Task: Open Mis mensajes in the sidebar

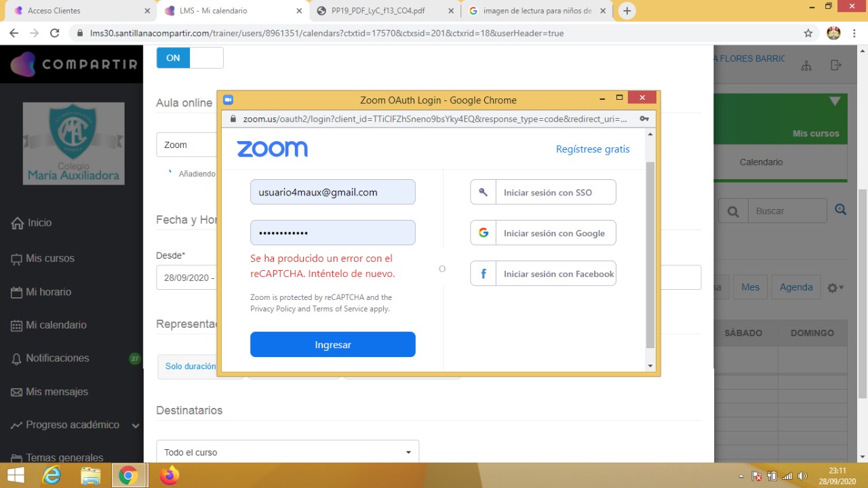Action: 50,392
